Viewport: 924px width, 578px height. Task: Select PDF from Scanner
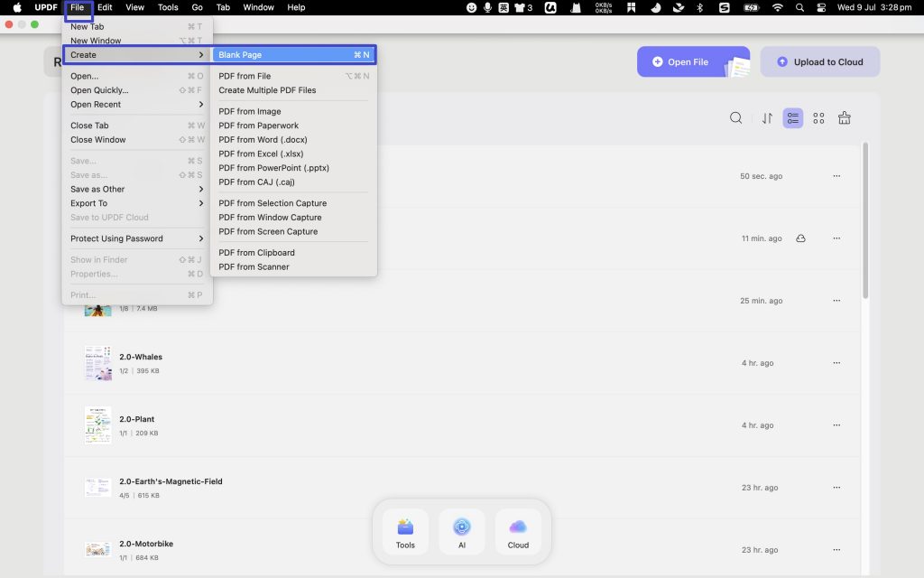click(x=293, y=267)
